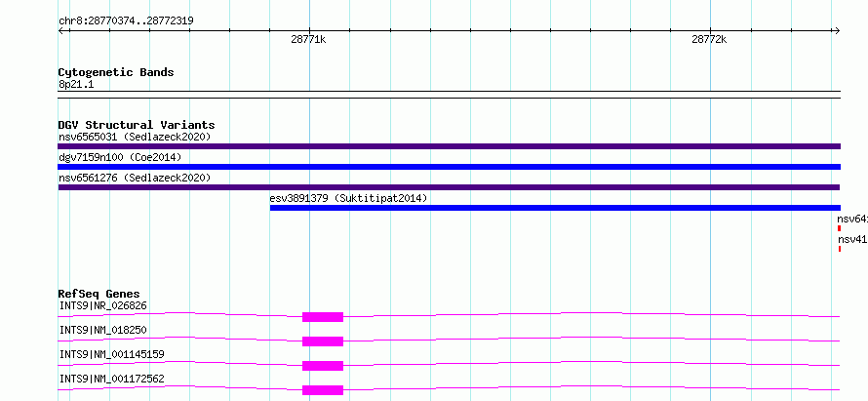Click the left arrow of the ruler
Image resolution: width=868 pixels, height=401 pixels.
click(61, 31)
